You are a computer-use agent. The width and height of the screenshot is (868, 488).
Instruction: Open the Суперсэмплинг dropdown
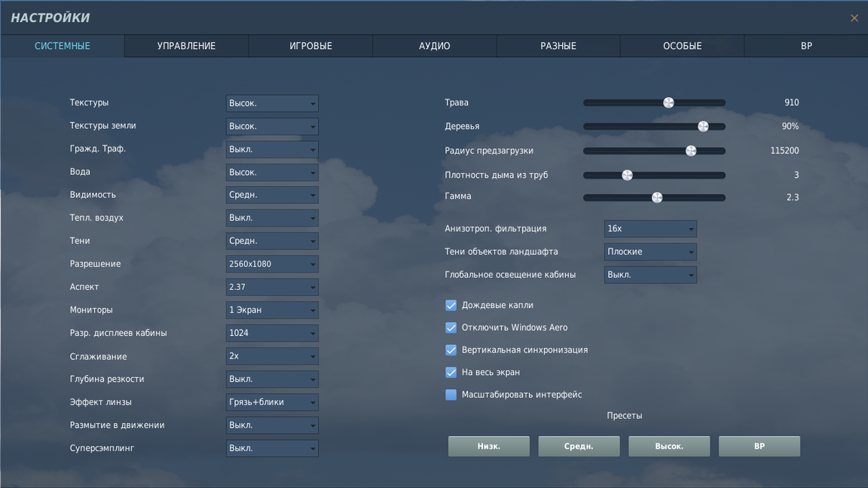point(272,448)
